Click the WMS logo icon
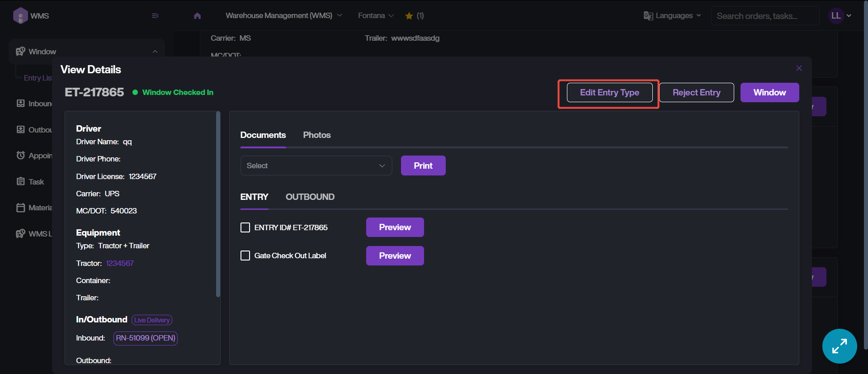868x374 pixels. tap(20, 16)
